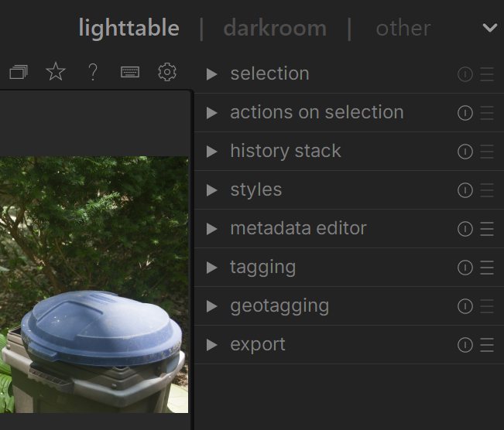Switch to the lighttable view
Viewport: 504px width, 430px height.
129,29
